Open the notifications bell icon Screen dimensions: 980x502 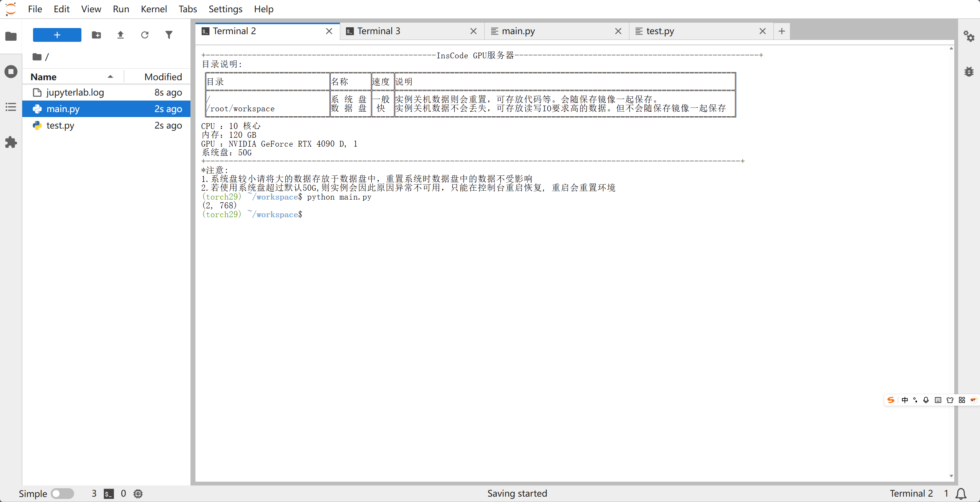pos(961,494)
